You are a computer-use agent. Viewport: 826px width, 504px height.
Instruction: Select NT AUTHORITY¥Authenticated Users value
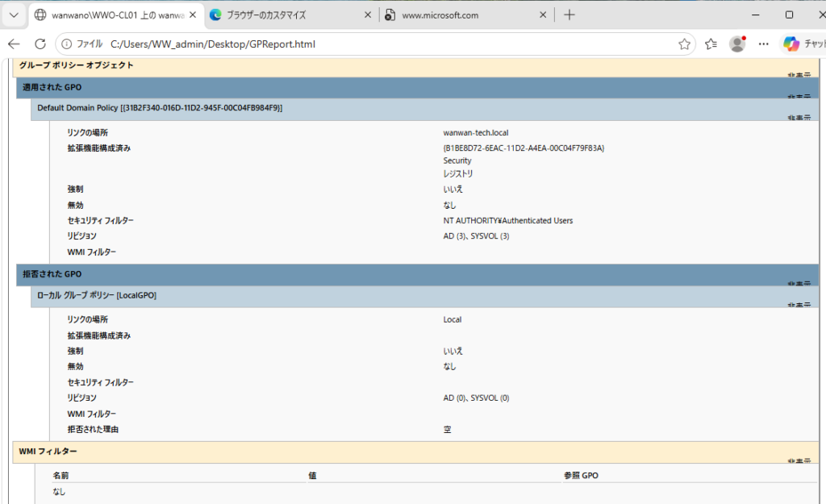508,221
